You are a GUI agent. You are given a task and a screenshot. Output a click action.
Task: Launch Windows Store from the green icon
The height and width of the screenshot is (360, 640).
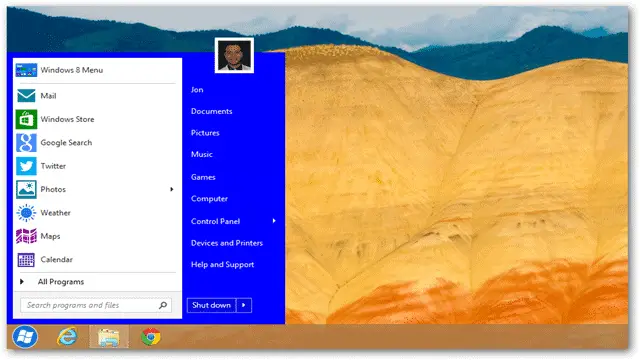pyautogui.click(x=26, y=119)
